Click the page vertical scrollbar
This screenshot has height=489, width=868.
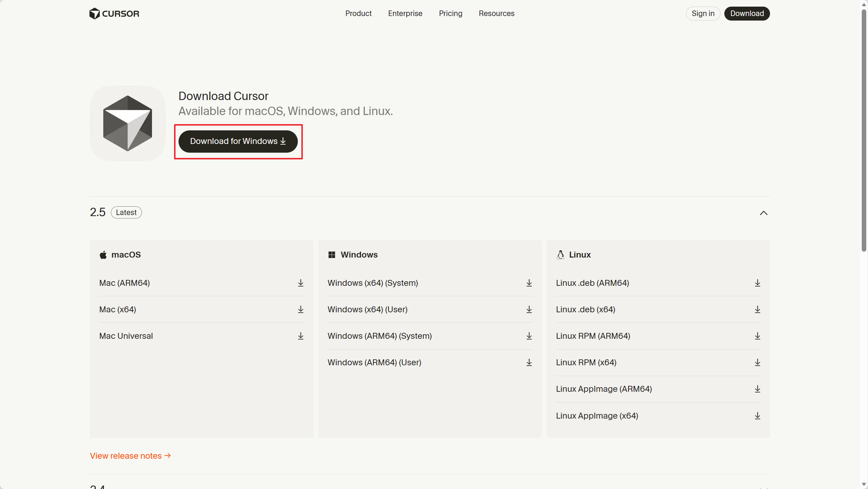(x=864, y=129)
